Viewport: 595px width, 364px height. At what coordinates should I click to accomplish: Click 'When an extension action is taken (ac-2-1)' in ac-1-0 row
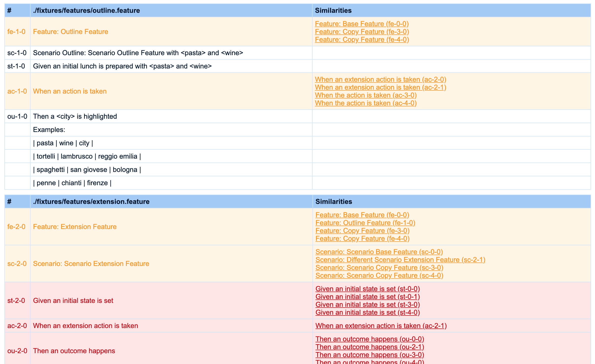pyautogui.click(x=380, y=87)
